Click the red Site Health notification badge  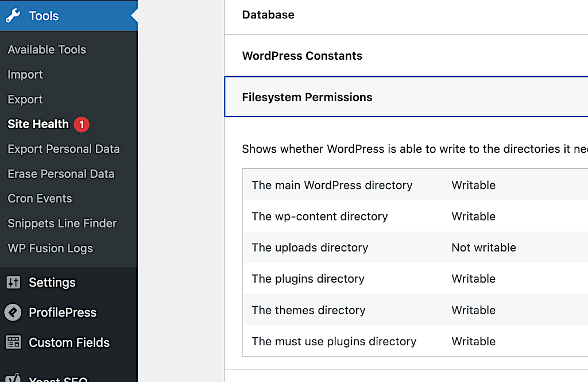click(x=82, y=124)
